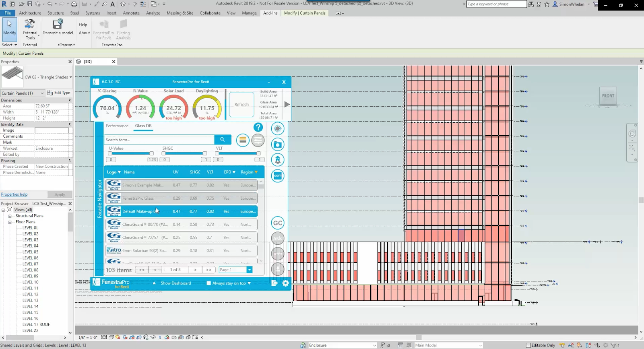The image size is (644, 349).
Task: Open FenestraPro help question mark
Action: pyautogui.click(x=258, y=127)
